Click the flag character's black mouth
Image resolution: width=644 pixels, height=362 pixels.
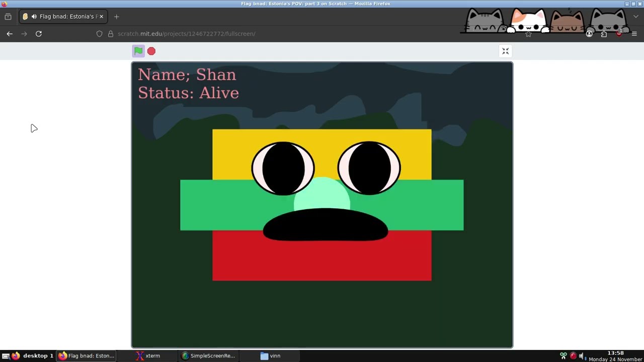coord(325,225)
